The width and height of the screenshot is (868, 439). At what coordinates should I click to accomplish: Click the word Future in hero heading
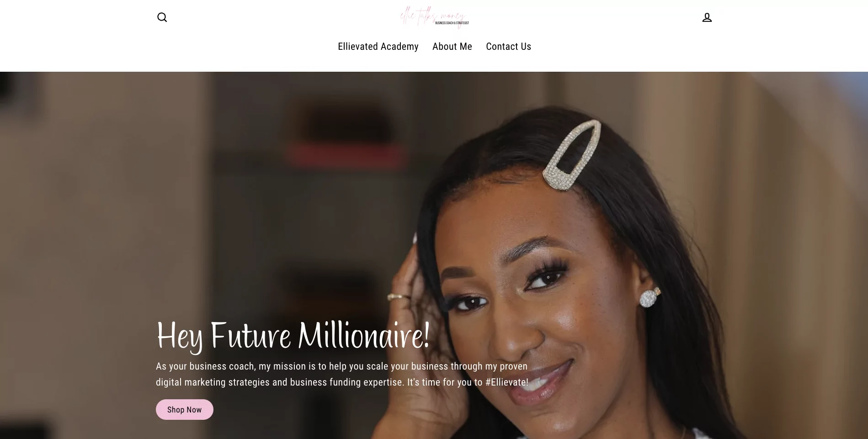(x=250, y=336)
